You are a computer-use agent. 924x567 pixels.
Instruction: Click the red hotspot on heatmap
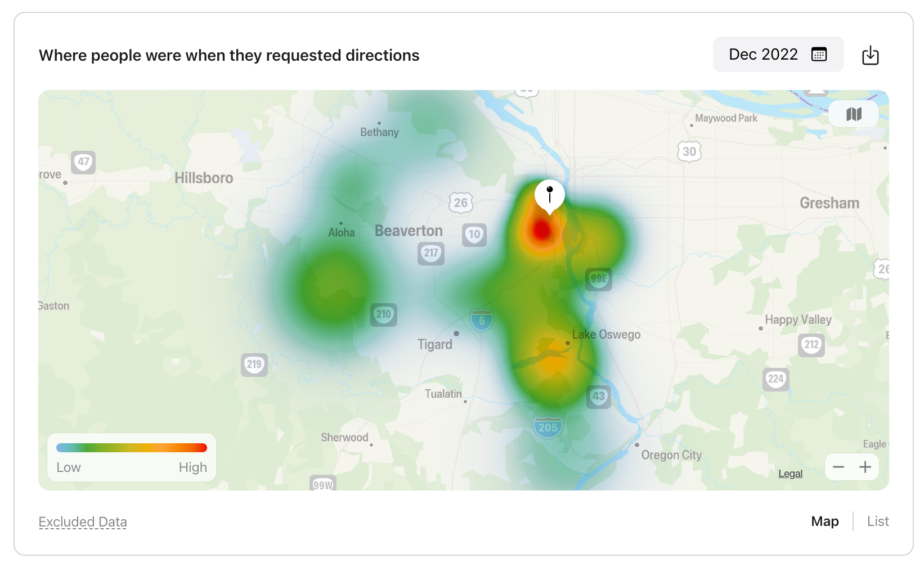click(541, 230)
